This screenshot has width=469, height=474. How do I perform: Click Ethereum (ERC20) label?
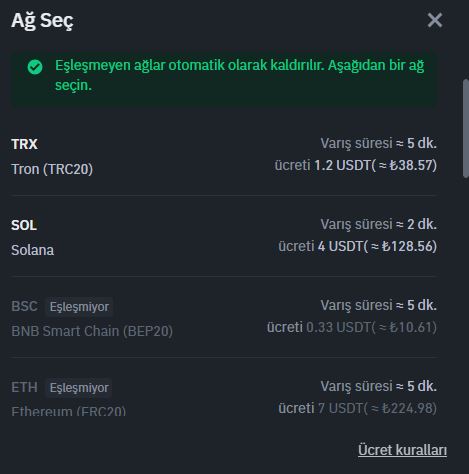click(x=69, y=411)
